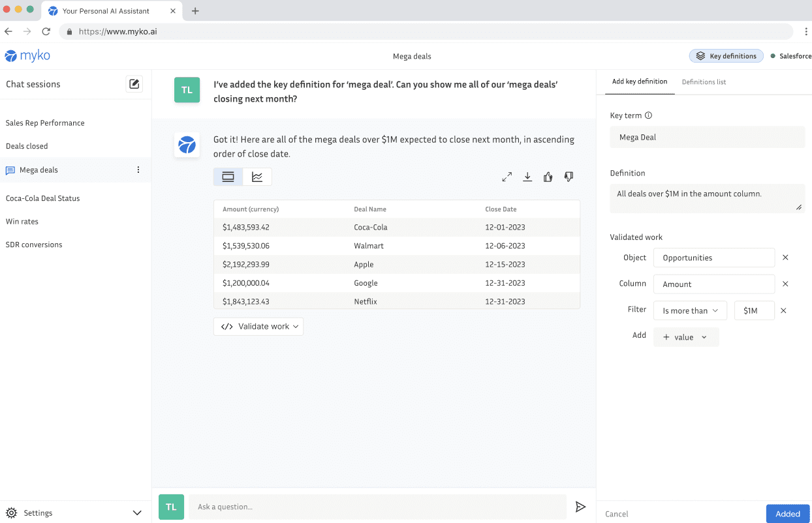Open the Validate work dropdown
Image resolution: width=812 pixels, height=523 pixels.
coord(258,327)
